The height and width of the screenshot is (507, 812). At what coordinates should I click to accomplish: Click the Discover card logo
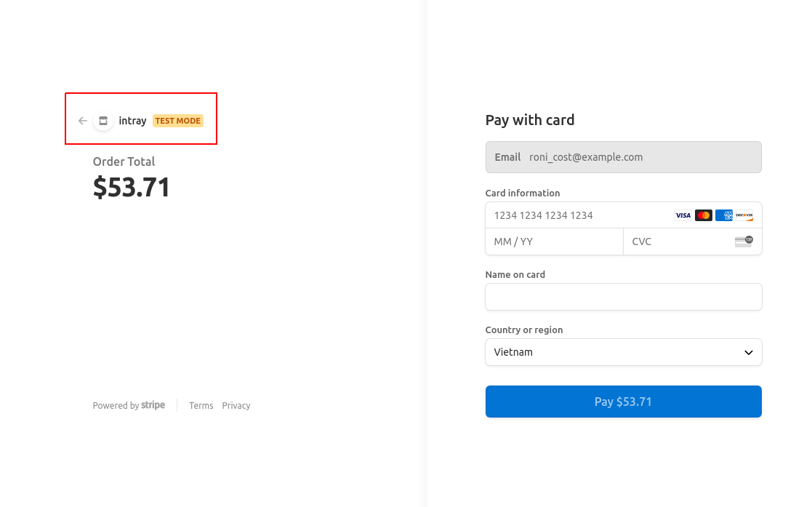pyautogui.click(x=744, y=215)
